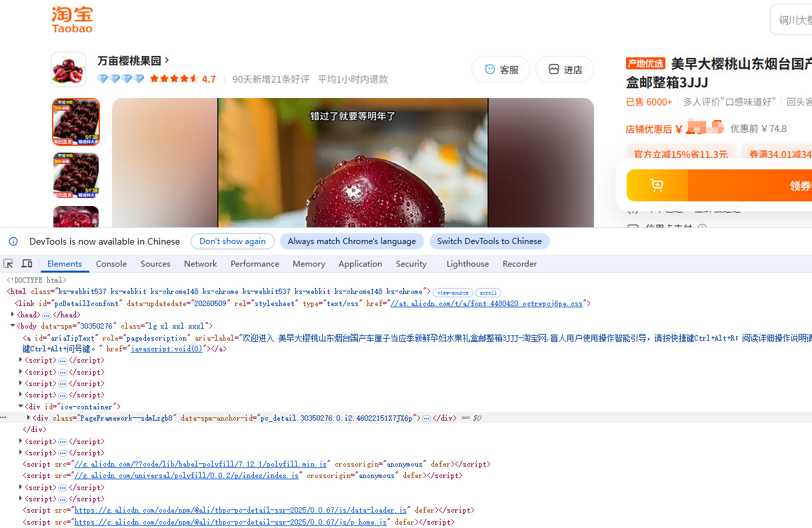
Task: Toggle the scroll badge on html element
Action: tap(488, 293)
